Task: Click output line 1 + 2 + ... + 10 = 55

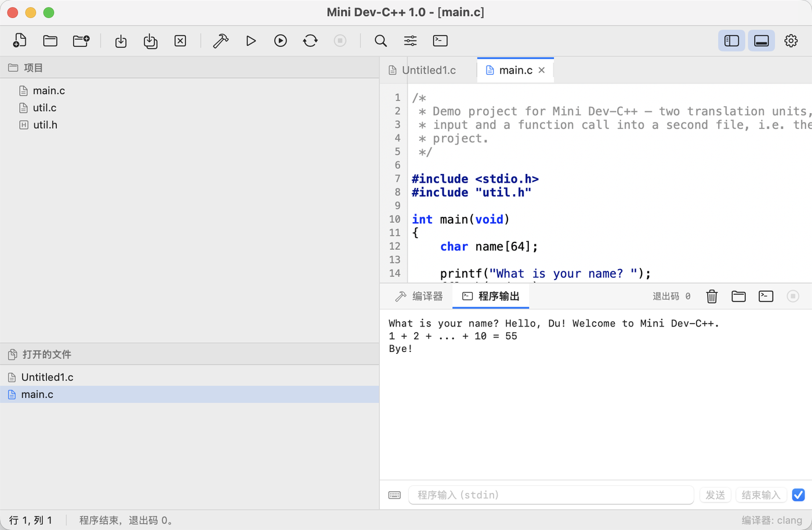Action: point(453,336)
